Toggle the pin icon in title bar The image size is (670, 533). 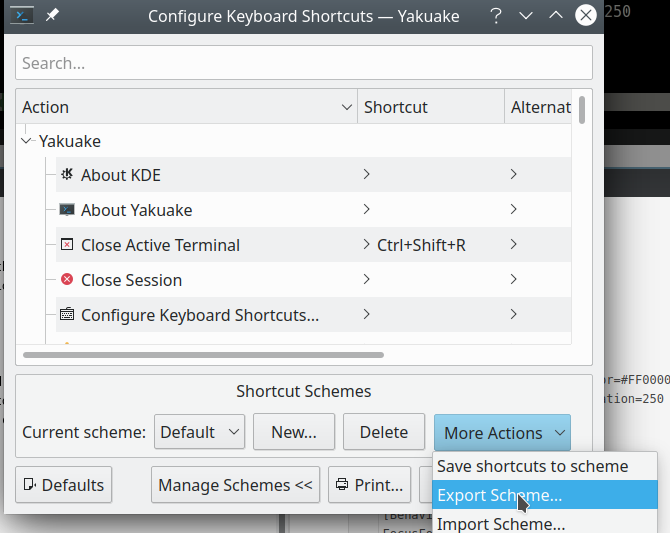click(52, 15)
